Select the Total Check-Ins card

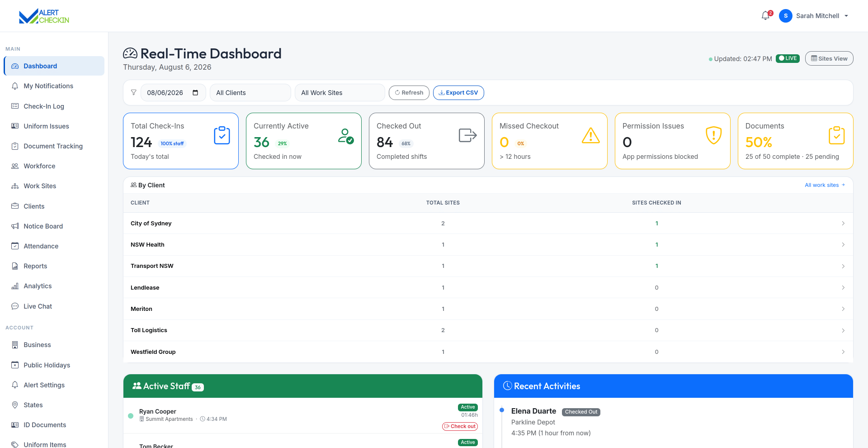point(181,141)
